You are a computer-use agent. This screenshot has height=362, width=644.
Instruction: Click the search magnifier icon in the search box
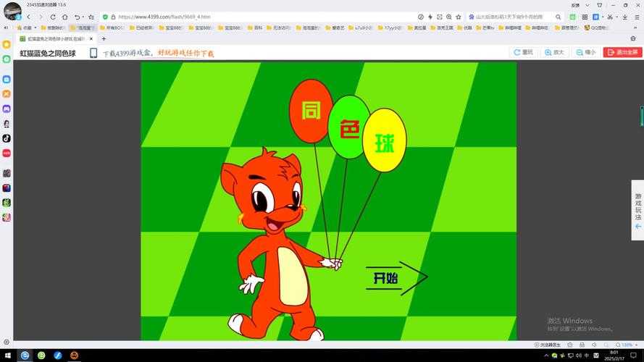pyautogui.click(x=559, y=17)
